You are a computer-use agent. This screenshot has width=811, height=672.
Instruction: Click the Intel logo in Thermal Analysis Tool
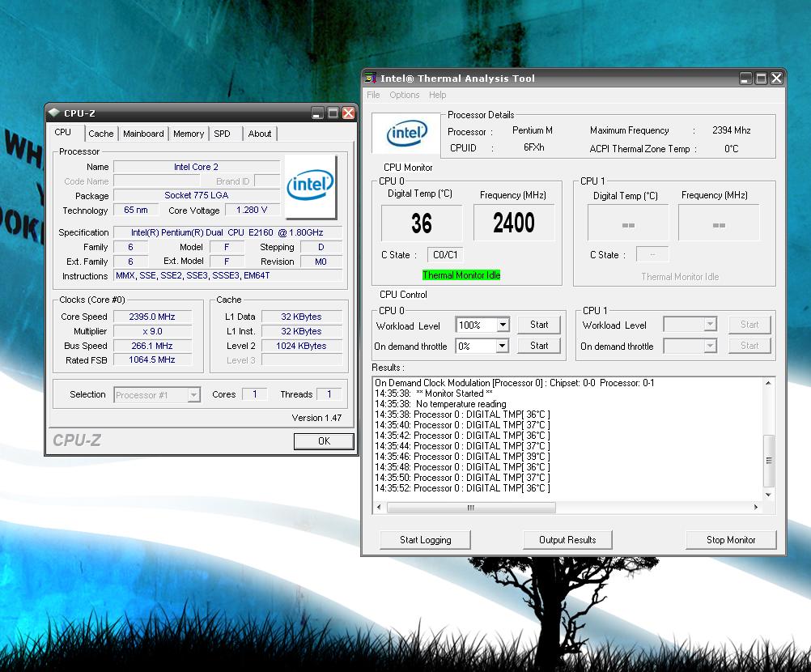pos(406,133)
